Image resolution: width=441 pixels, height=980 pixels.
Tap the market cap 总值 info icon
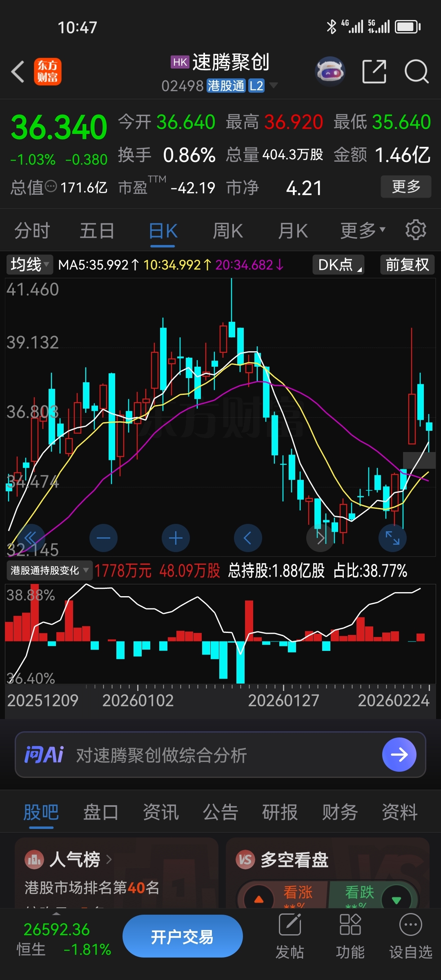pos(51,187)
